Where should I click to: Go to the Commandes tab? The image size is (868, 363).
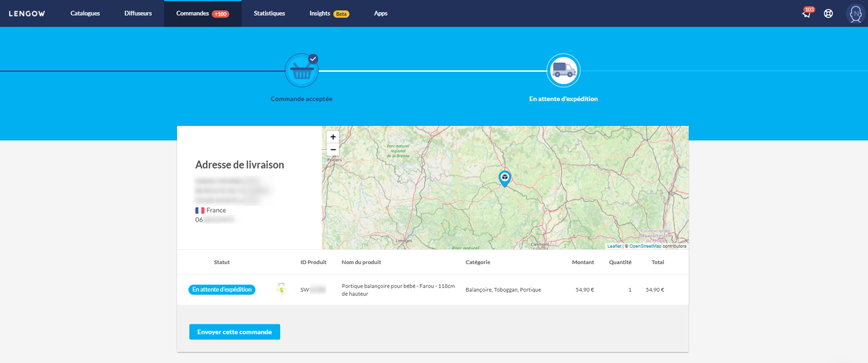tap(203, 14)
